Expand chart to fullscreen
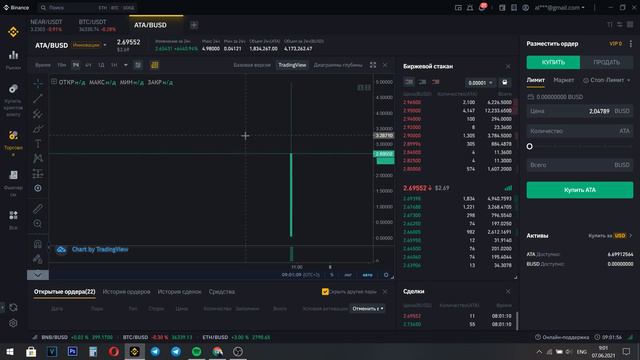Viewport: 640px width, 360px height. point(373,65)
